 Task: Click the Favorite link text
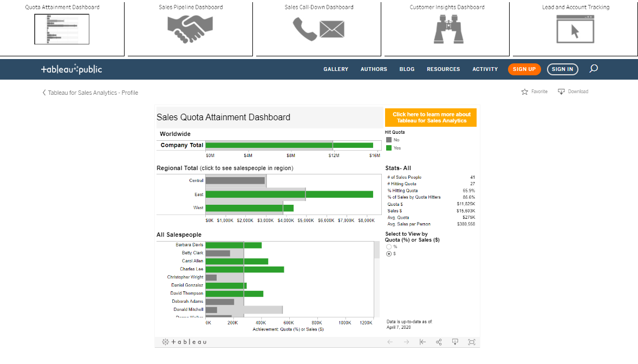point(539,92)
